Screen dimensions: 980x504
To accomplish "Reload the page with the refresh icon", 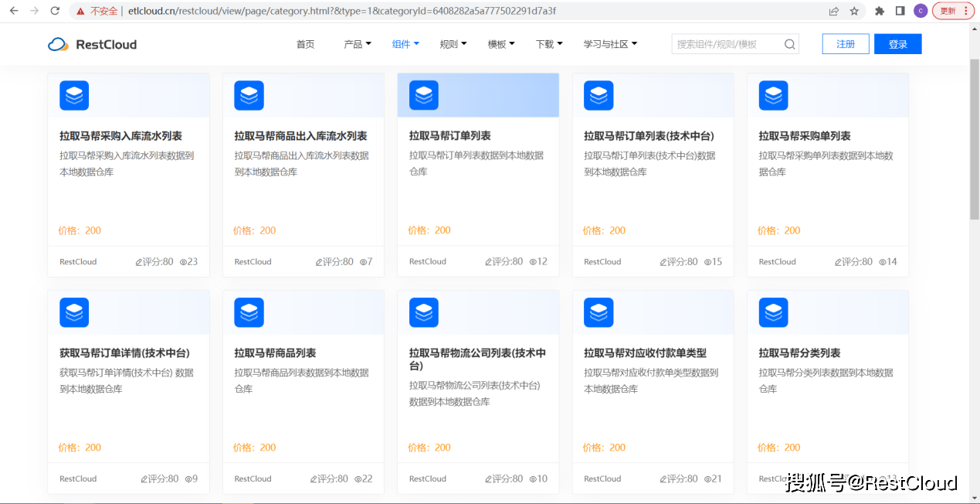I will (55, 11).
